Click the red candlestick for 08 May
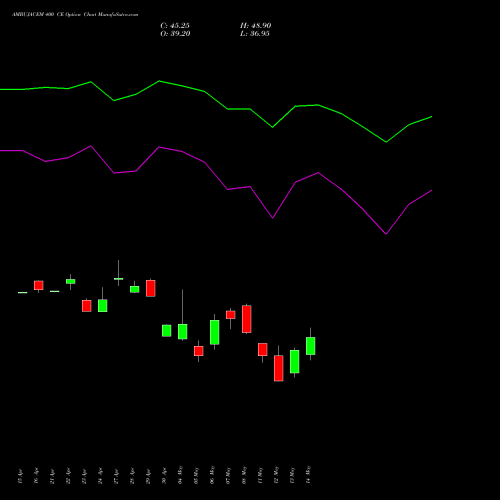 click(247, 319)
